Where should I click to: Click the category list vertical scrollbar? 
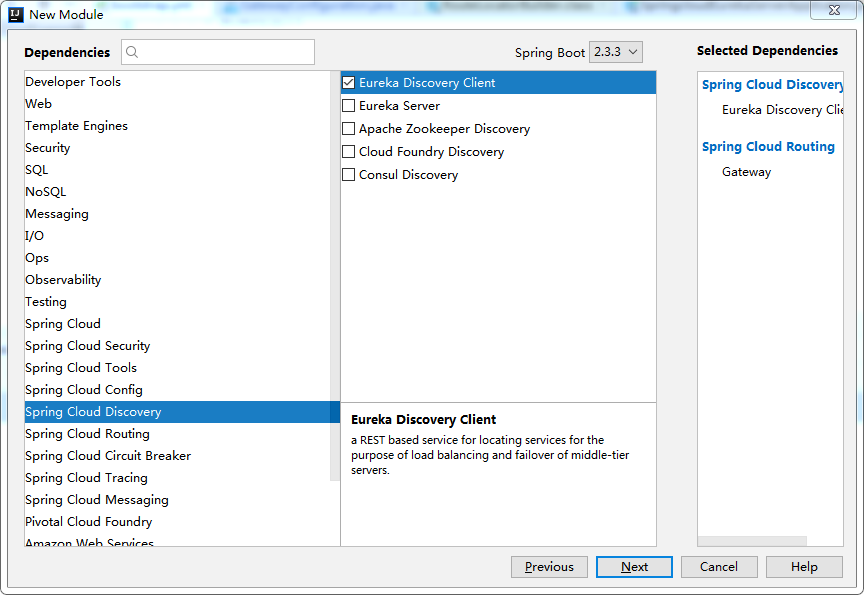(334, 275)
